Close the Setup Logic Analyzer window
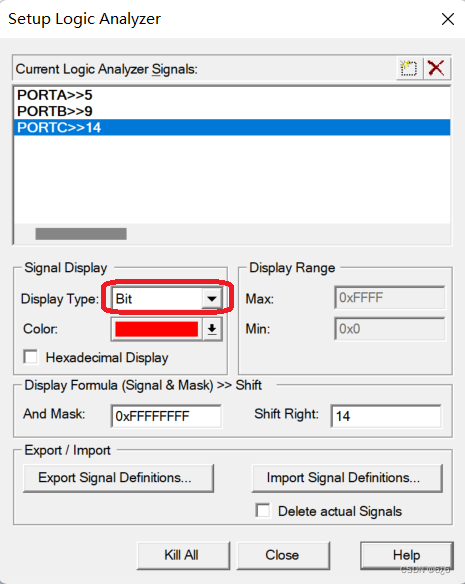 pyautogui.click(x=447, y=19)
